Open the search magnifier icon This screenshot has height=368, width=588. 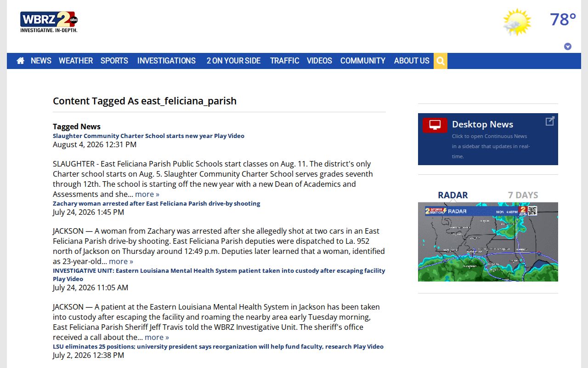click(x=440, y=61)
